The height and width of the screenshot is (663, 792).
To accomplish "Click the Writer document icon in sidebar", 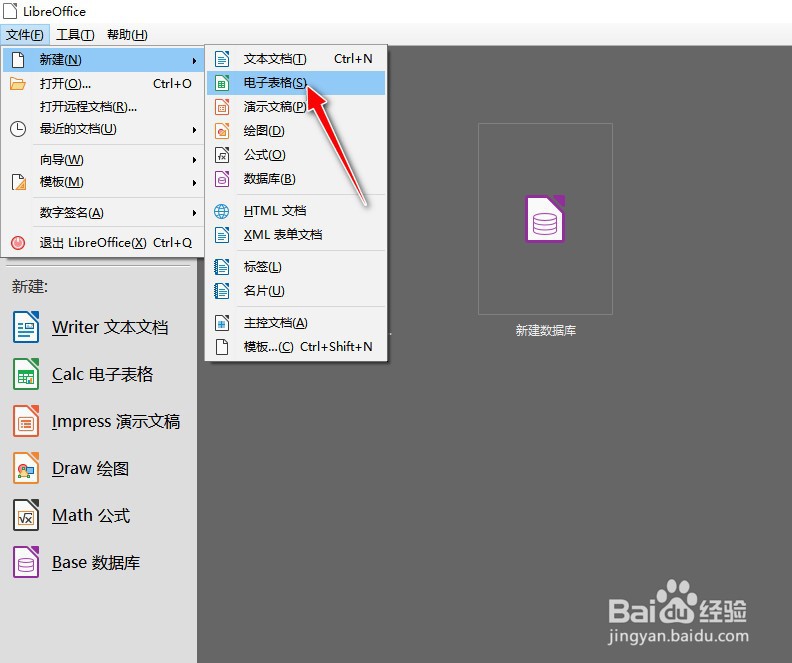I will [x=26, y=327].
